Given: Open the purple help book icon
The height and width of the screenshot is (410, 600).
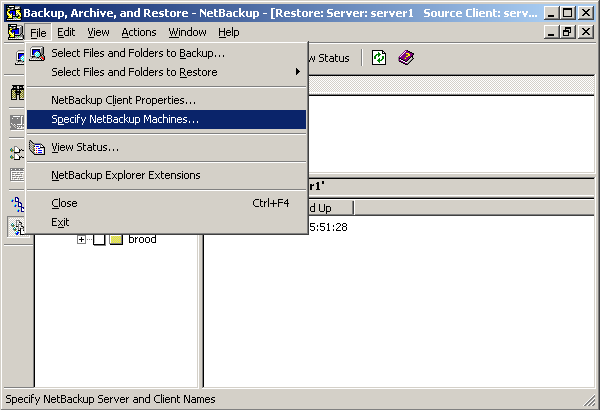Looking at the screenshot, I should click(x=406, y=57).
